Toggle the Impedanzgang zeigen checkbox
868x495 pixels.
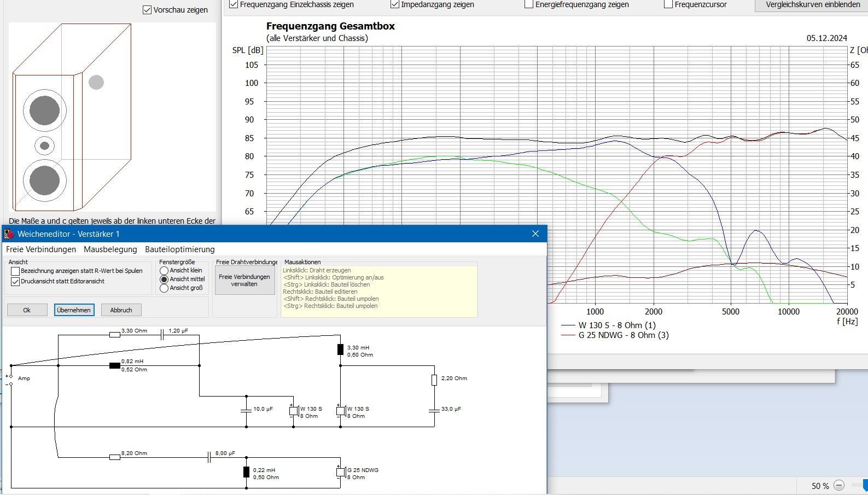pos(395,4)
